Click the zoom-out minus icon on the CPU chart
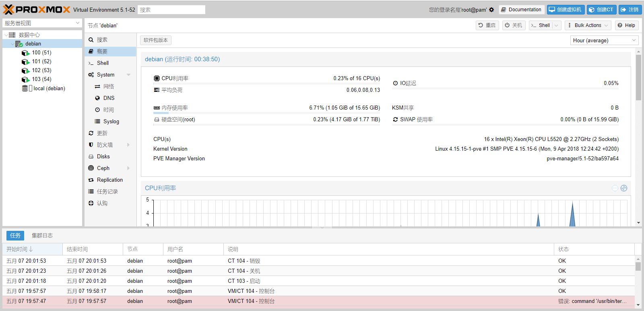Viewport: 644px width, 311px height. click(615, 188)
